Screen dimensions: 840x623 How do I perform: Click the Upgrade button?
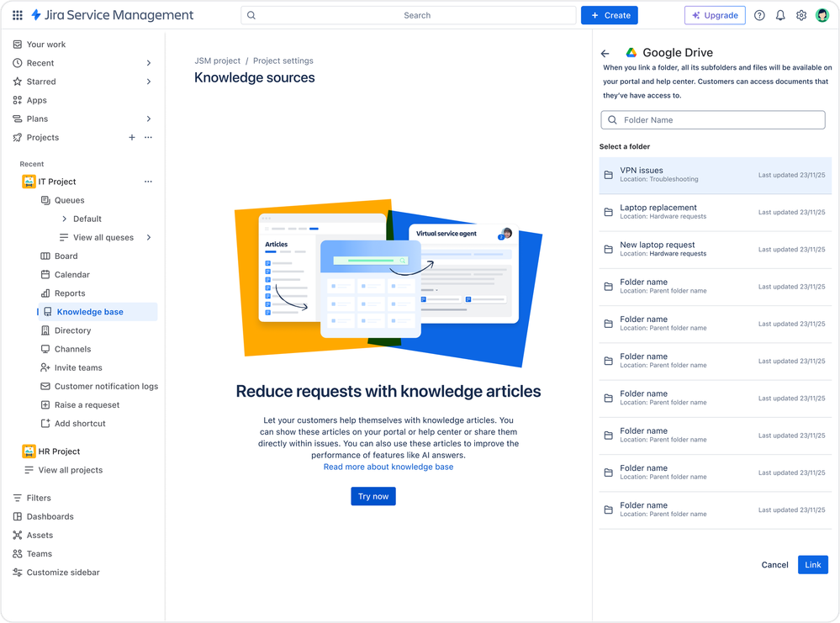tap(715, 15)
